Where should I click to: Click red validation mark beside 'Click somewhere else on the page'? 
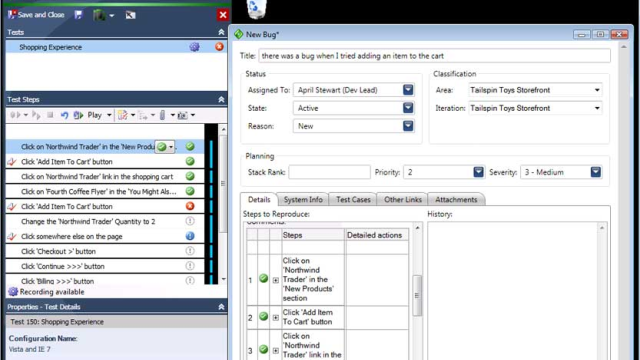[x=12, y=236]
